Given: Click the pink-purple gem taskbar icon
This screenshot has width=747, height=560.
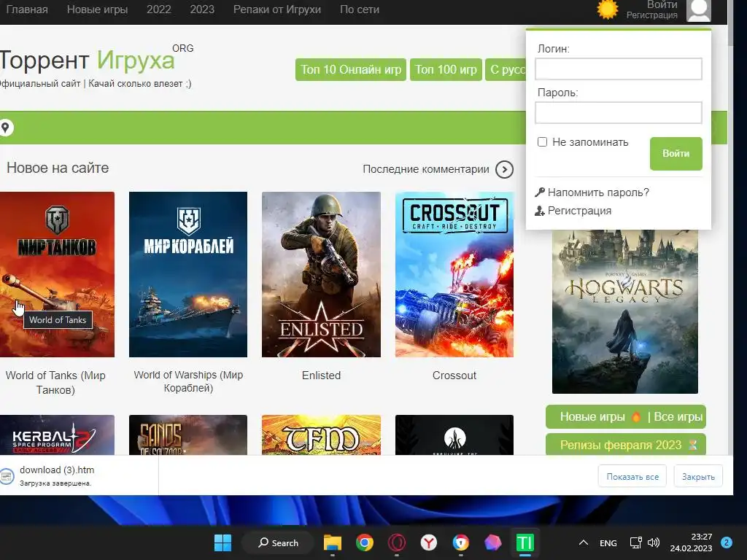Looking at the screenshot, I should (x=492, y=542).
